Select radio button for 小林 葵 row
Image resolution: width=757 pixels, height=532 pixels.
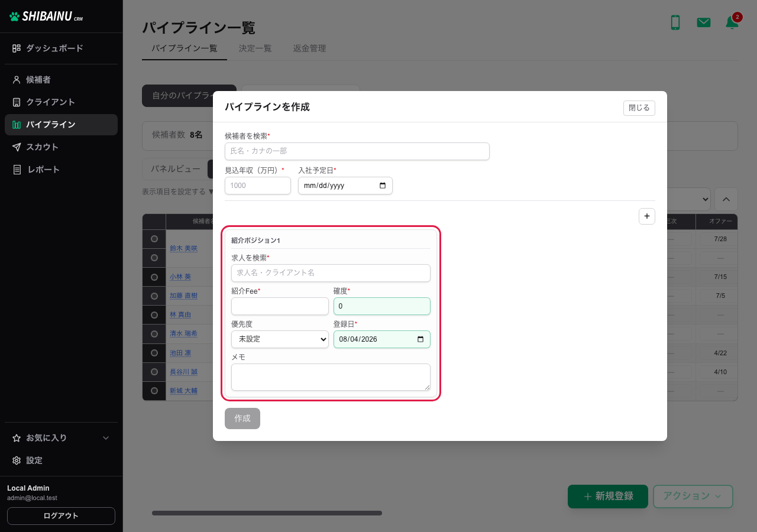154,277
